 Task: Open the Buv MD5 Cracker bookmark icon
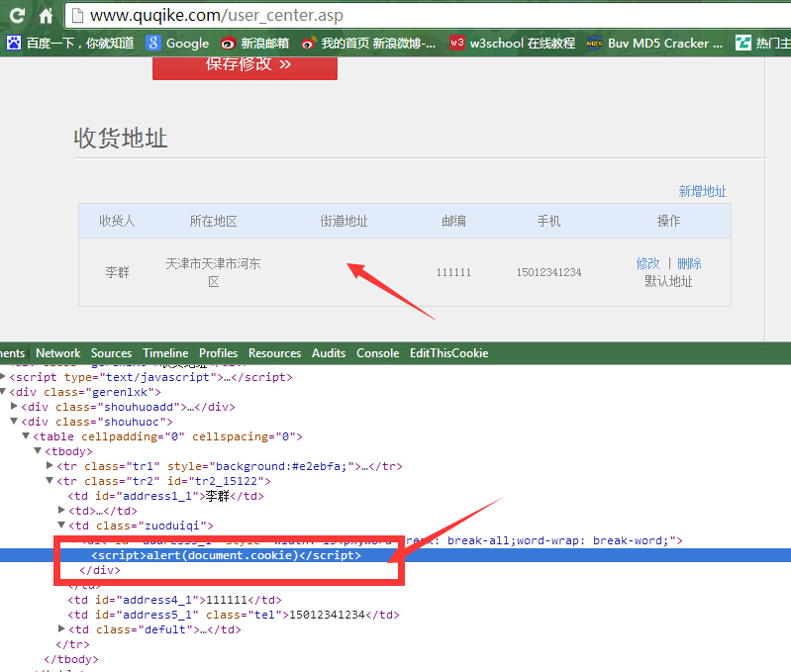click(x=595, y=43)
